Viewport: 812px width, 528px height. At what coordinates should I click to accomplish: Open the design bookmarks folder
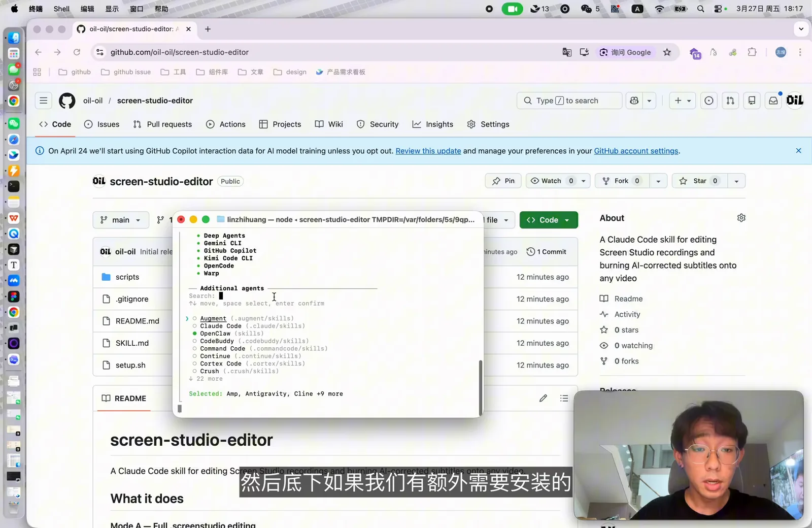290,72
